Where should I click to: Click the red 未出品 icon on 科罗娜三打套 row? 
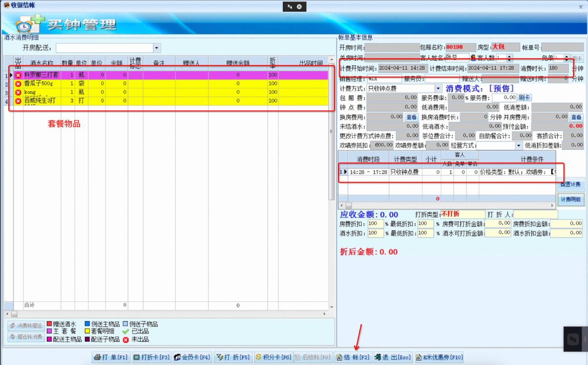18,75
